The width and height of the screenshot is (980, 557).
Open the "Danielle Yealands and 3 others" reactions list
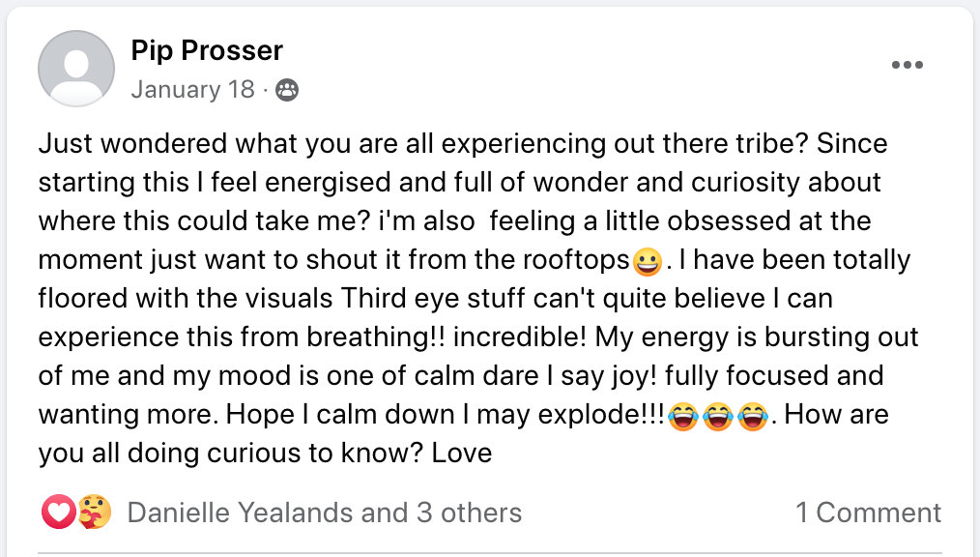tap(324, 513)
